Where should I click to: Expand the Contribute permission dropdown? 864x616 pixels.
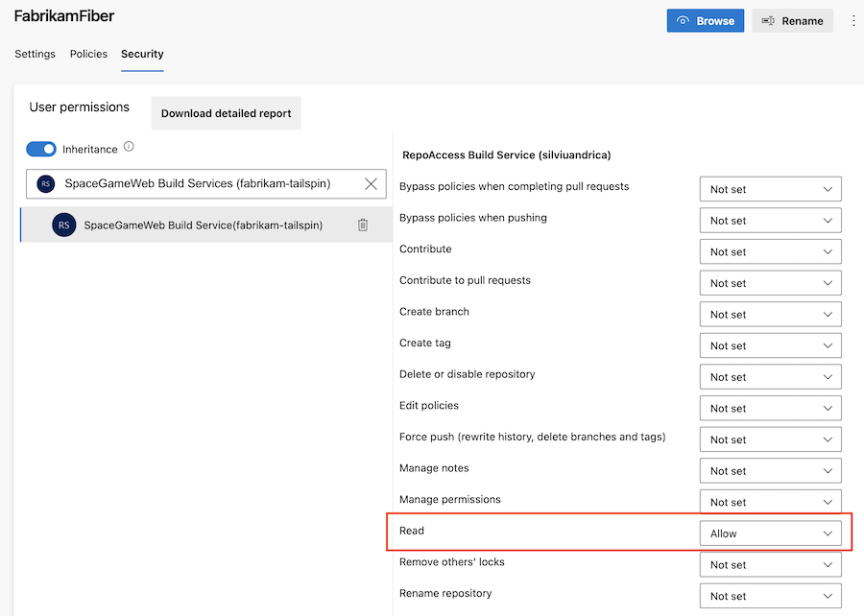770,251
